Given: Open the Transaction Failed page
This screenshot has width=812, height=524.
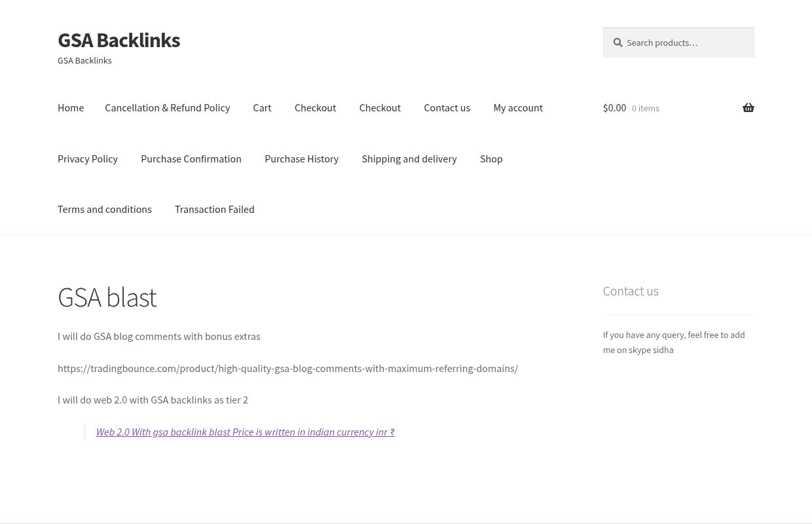Looking at the screenshot, I should (214, 209).
